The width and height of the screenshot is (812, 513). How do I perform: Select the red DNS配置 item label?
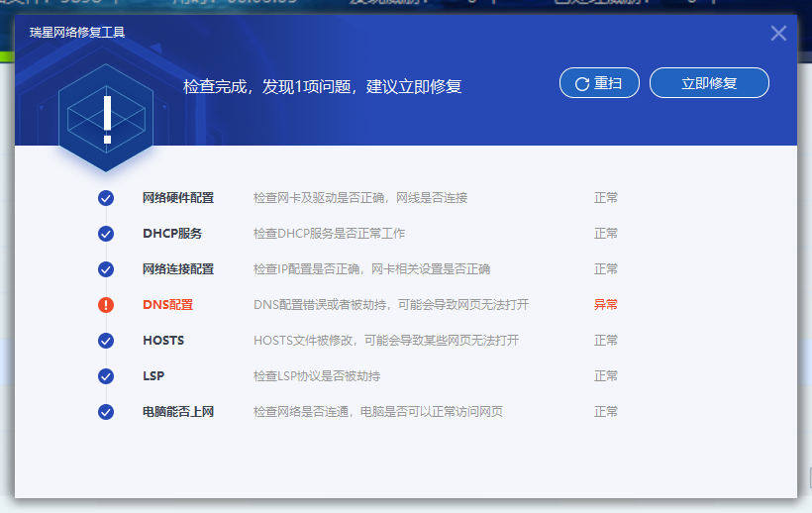click(x=167, y=305)
